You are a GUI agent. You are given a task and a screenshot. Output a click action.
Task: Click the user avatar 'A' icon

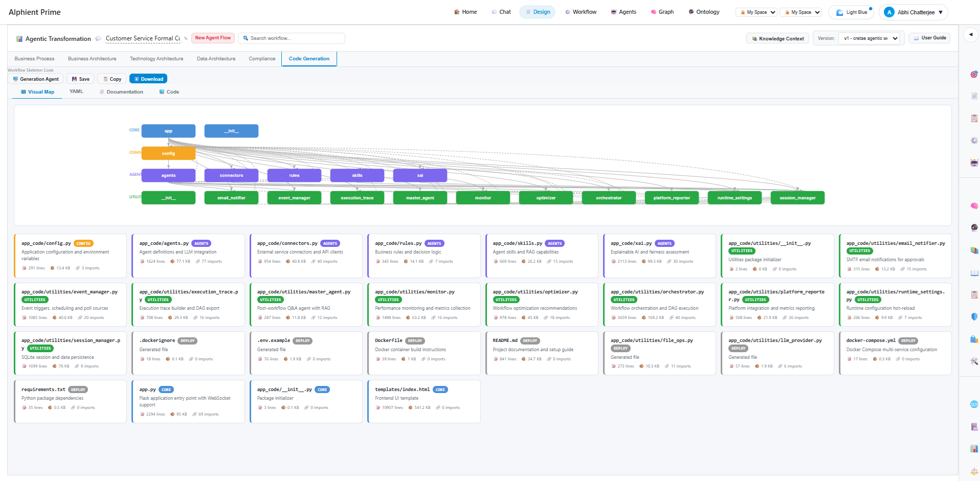tap(889, 12)
